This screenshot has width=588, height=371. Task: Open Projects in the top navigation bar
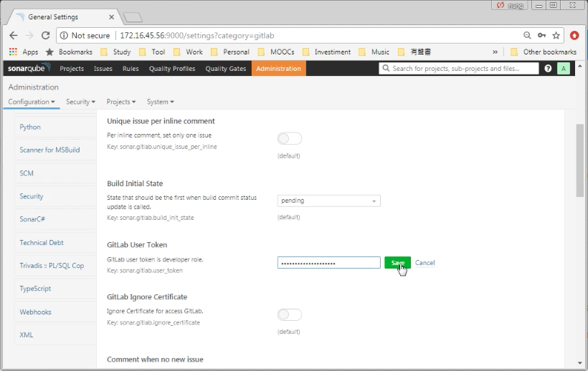click(72, 69)
